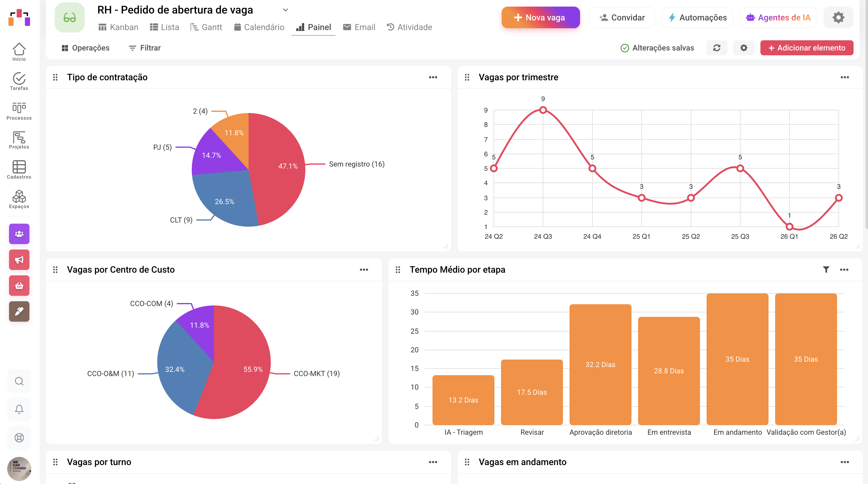Select the red shopping basket workspace icon
This screenshot has height=484, width=868.
pyautogui.click(x=19, y=286)
